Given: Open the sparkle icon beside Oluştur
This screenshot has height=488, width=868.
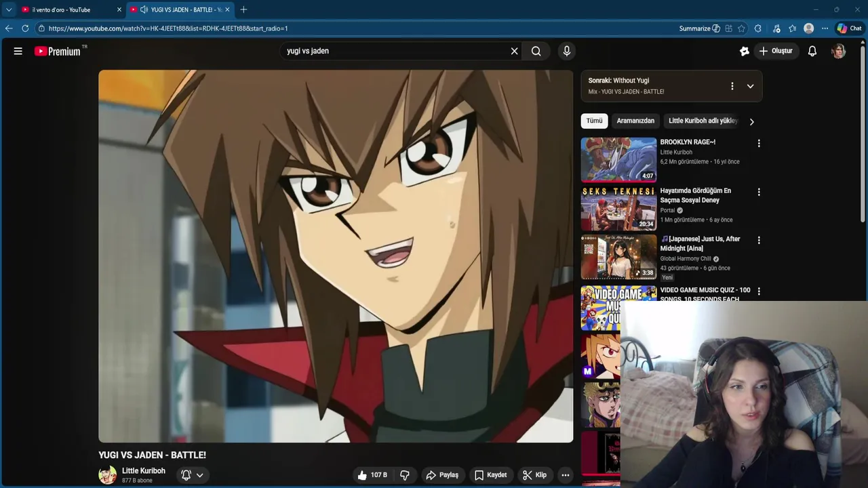Looking at the screenshot, I should click(745, 51).
